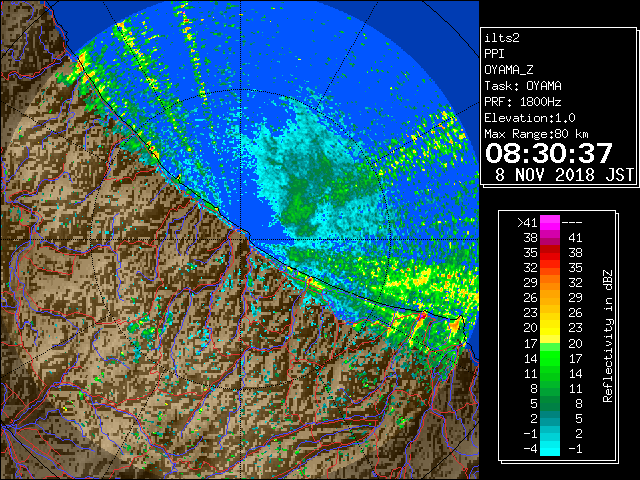The width and height of the screenshot is (640, 480).
Task: Click 'Reflectivity in dBZ' legend title
Action: [x=608, y=336]
